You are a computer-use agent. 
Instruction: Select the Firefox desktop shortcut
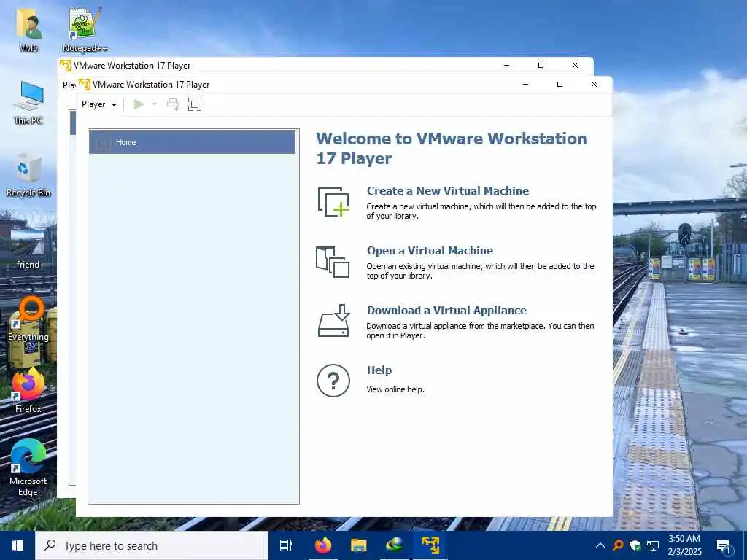coord(28,391)
